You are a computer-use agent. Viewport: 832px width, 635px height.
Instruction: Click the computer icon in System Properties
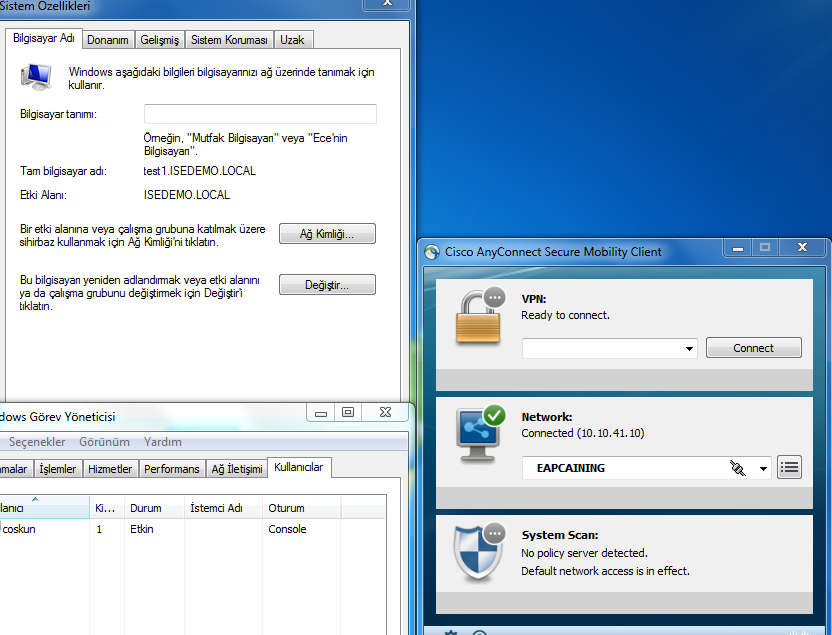(36, 76)
